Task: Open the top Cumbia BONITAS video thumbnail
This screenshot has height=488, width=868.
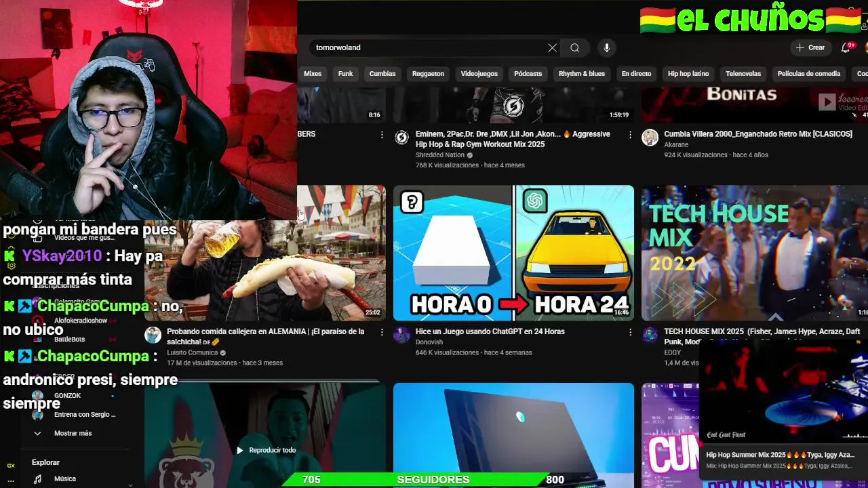Action: [x=755, y=105]
